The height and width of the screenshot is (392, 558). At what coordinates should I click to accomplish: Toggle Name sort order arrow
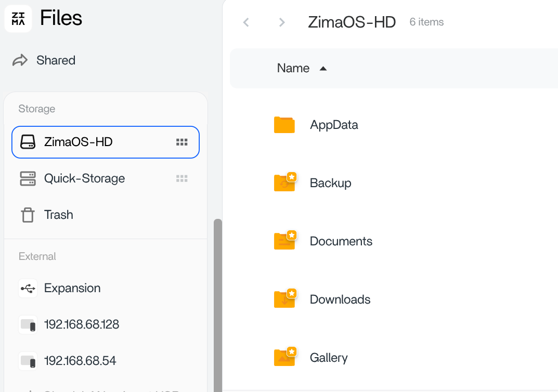click(x=323, y=69)
